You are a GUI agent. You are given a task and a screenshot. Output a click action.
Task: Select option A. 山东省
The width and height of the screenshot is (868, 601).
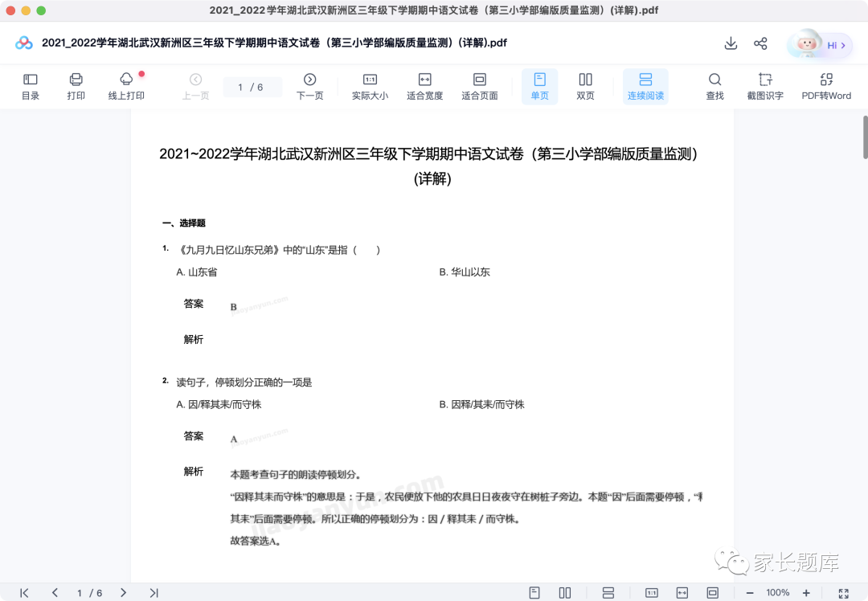[197, 272]
